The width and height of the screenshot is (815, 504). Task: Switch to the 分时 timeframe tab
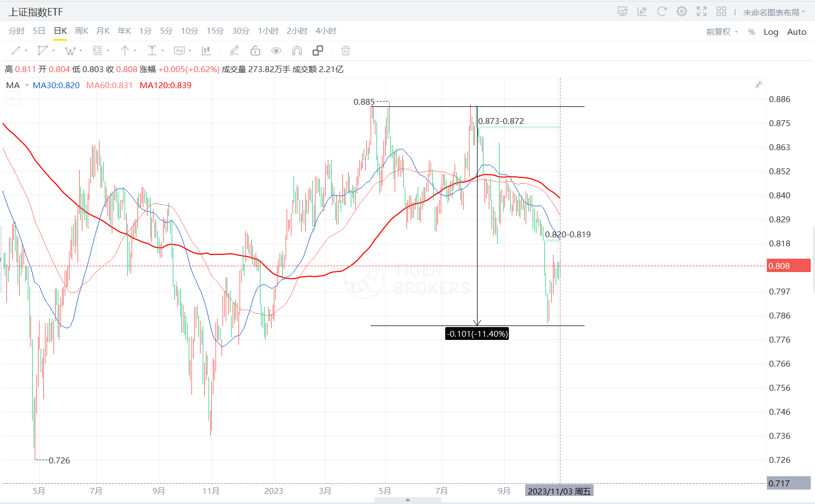point(17,31)
